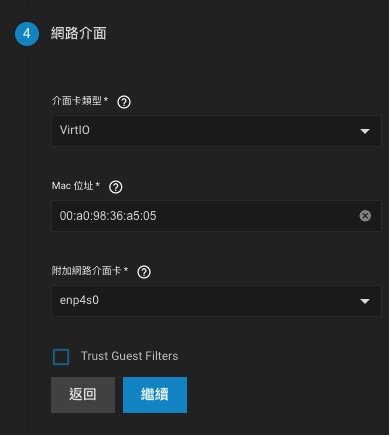Open the enp4s0 network interface selector
Viewport: 391px width, 437px height.
(x=217, y=302)
